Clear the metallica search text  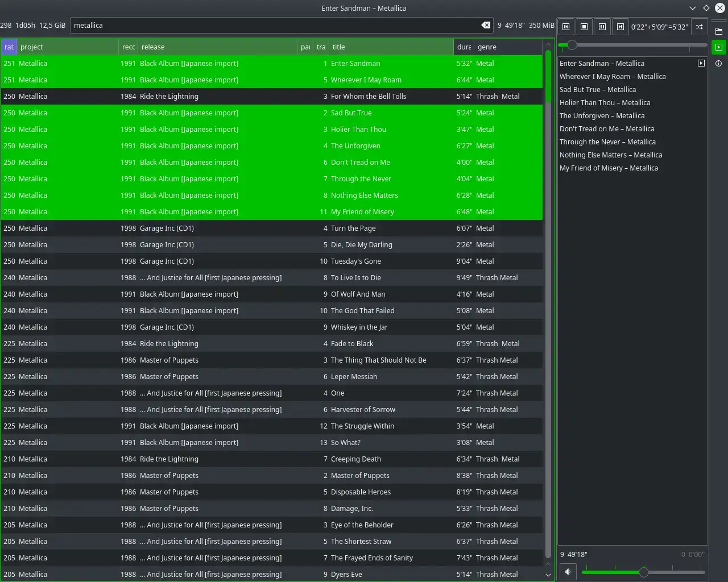pyautogui.click(x=486, y=25)
